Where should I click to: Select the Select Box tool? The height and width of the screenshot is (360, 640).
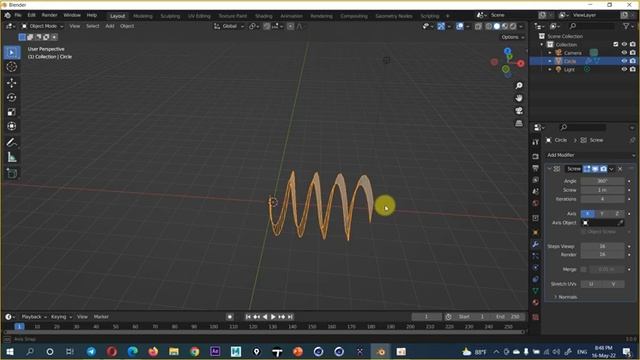11,53
